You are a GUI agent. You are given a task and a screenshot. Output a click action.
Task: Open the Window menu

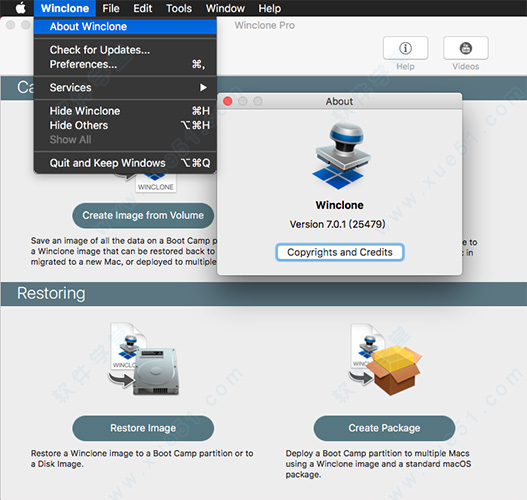[225, 8]
